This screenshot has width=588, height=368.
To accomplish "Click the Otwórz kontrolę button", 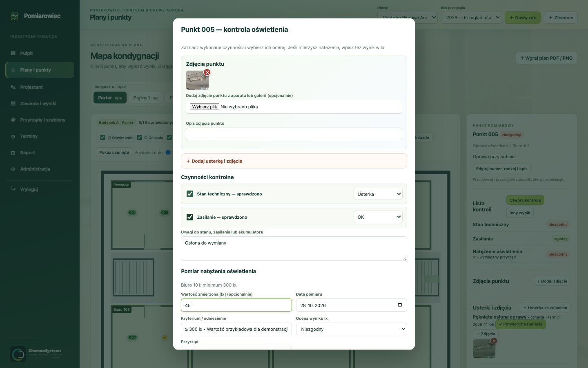I will tap(525, 200).
